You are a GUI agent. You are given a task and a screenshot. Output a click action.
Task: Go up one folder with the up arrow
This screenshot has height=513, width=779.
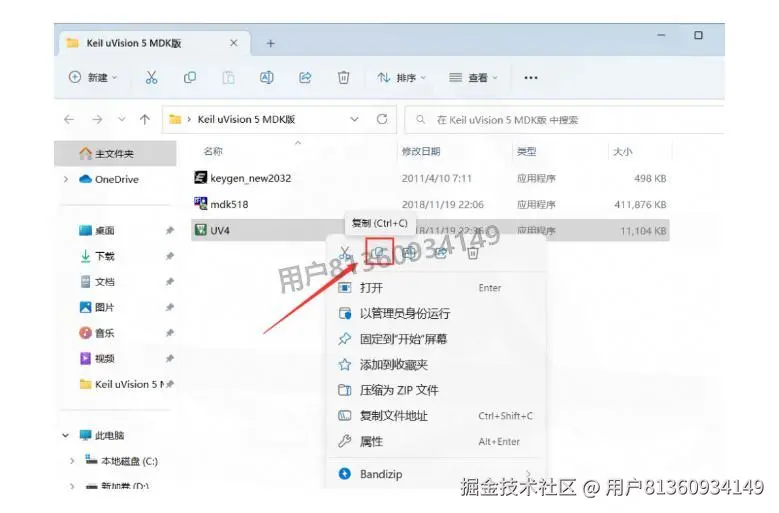(x=145, y=119)
